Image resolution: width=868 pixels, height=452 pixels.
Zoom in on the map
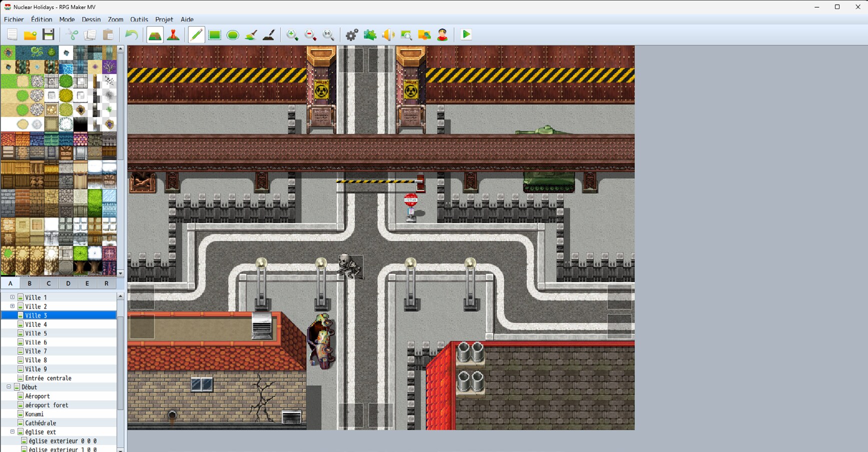[292, 34]
